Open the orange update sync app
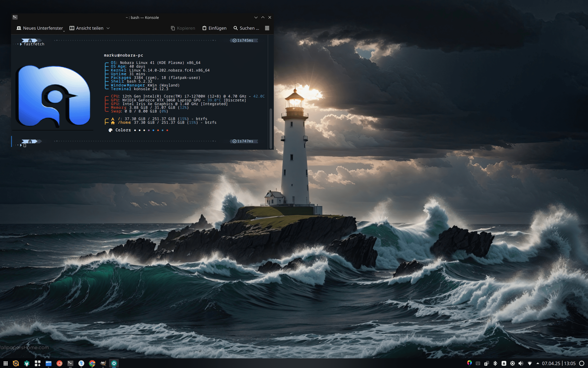 [16, 363]
